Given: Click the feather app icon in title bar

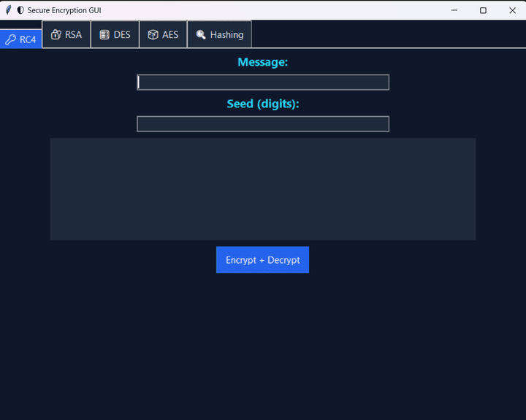Looking at the screenshot, I should [x=9, y=10].
